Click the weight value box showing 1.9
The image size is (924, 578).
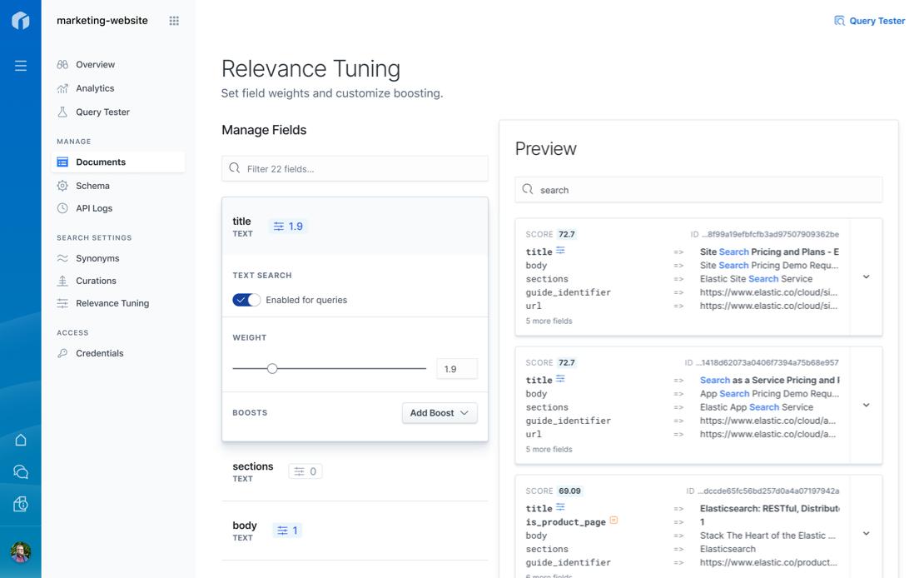coord(457,369)
